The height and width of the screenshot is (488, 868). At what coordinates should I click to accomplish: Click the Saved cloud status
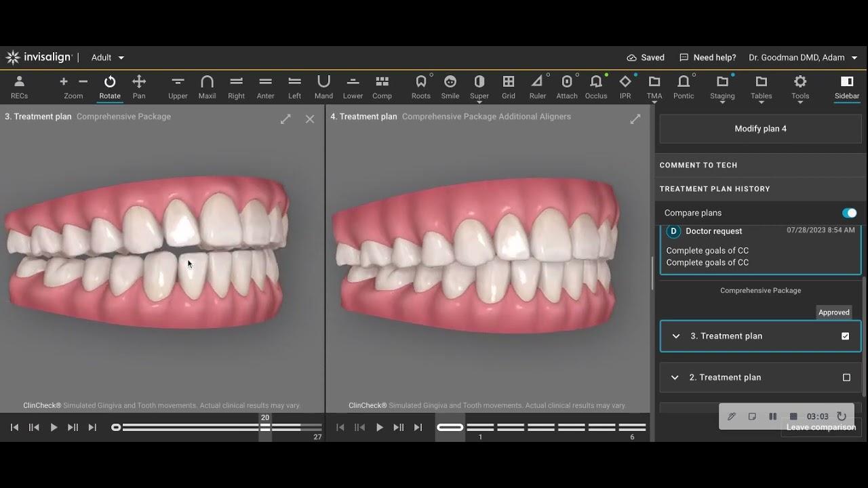click(646, 58)
